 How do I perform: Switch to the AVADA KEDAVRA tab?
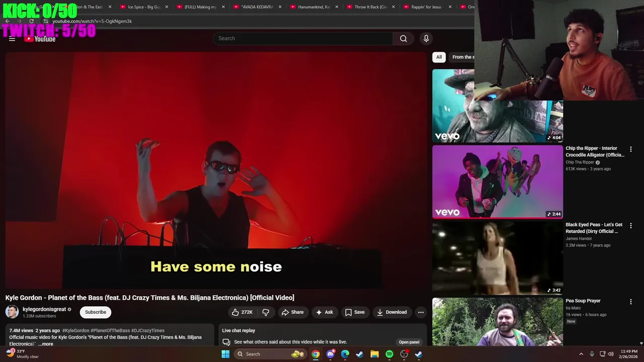tap(257, 7)
